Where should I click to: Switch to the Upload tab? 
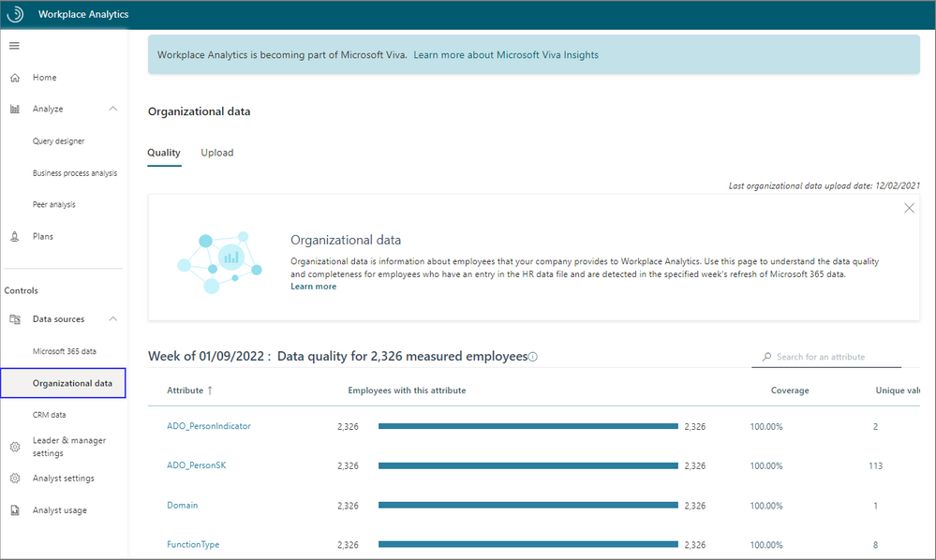[217, 153]
